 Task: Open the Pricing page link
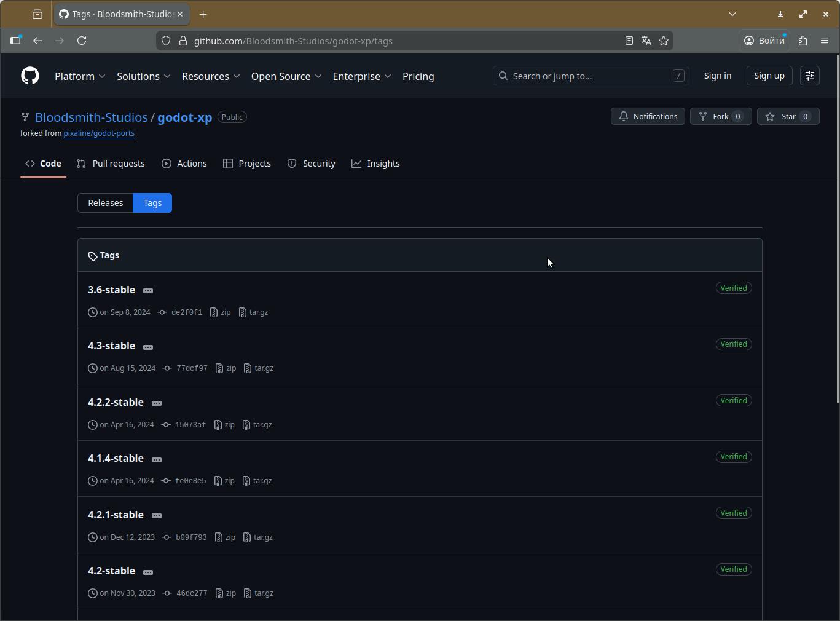[418, 76]
